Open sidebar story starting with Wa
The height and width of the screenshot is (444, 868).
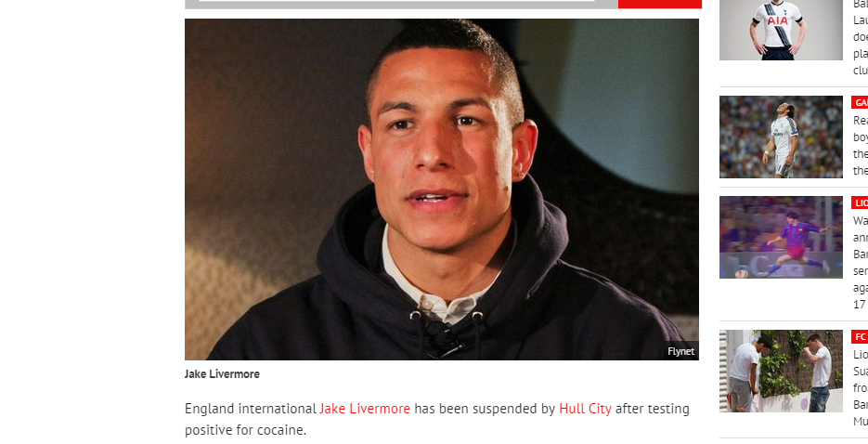pos(861,263)
